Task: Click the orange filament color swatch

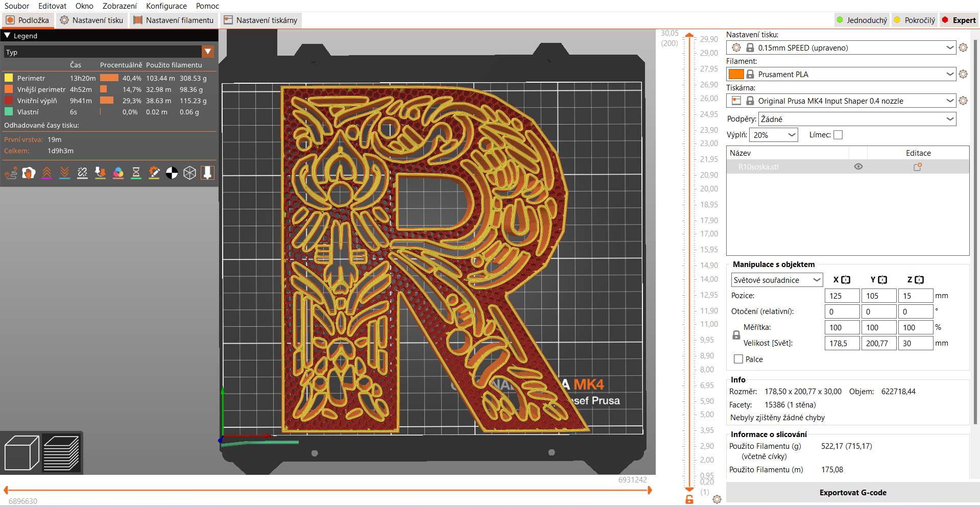Action: (736, 74)
